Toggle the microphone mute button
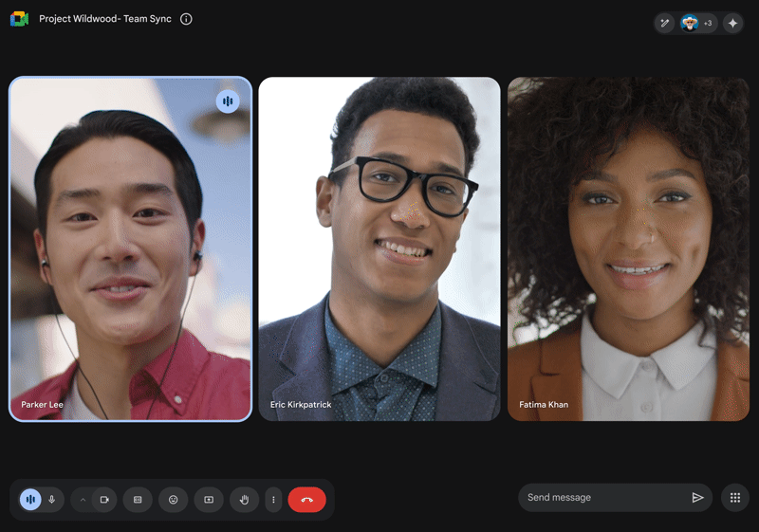Image resolution: width=759 pixels, height=532 pixels. [52, 500]
